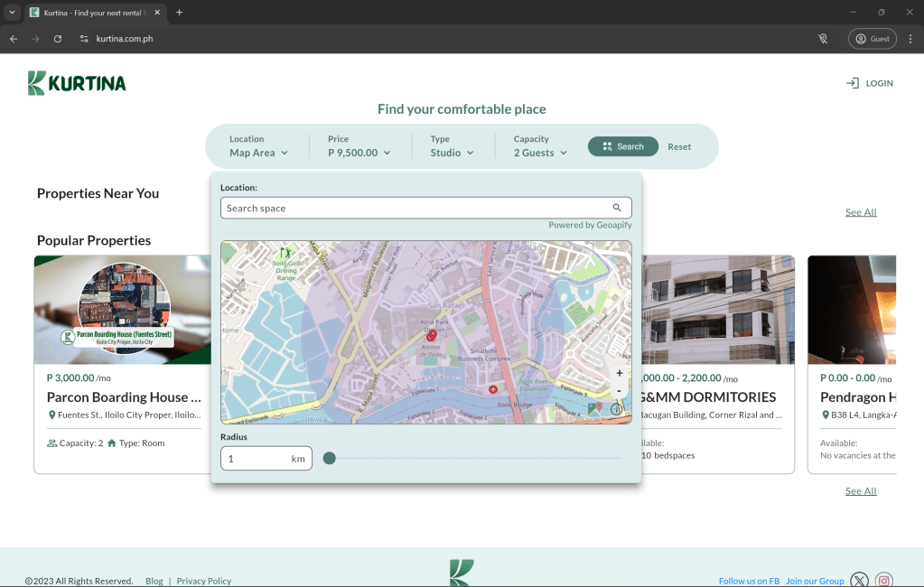The width and height of the screenshot is (924, 587).
Task: Zoom in the map with plus button
Action: [619, 373]
